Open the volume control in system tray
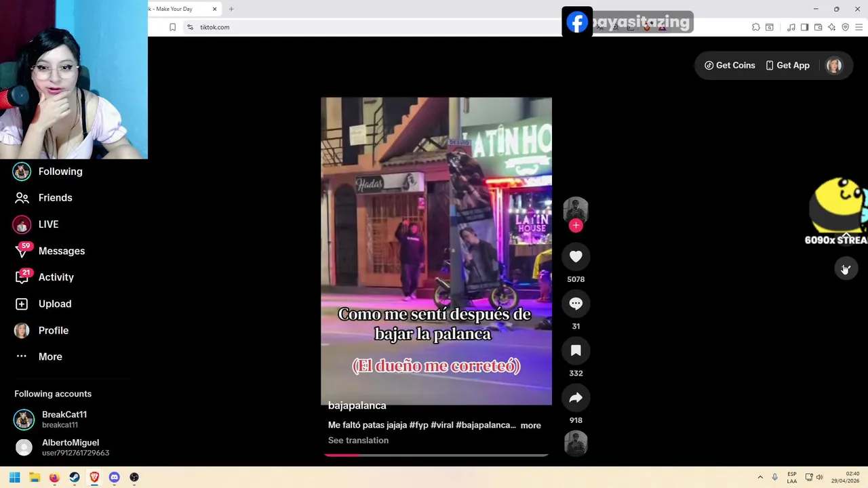 (x=820, y=477)
